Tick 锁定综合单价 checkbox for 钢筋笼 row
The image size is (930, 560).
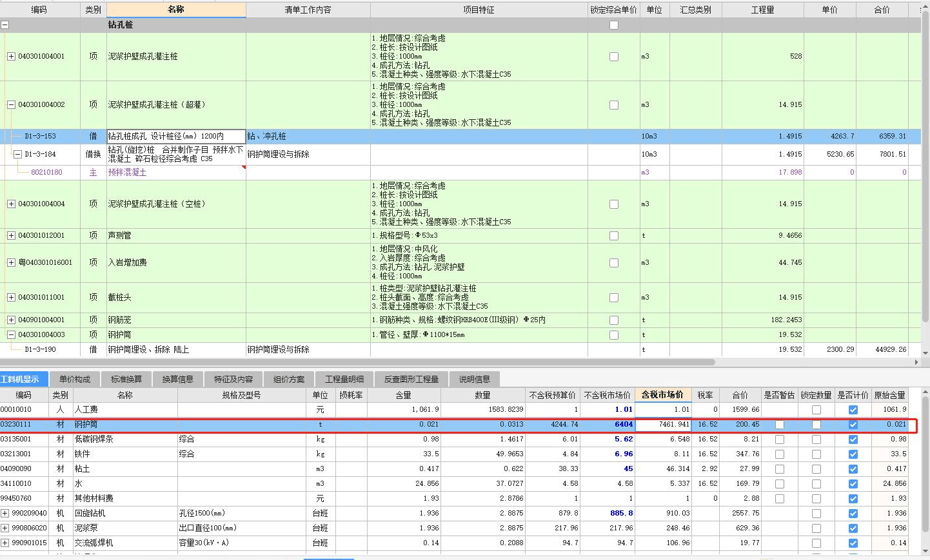point(614,320)
